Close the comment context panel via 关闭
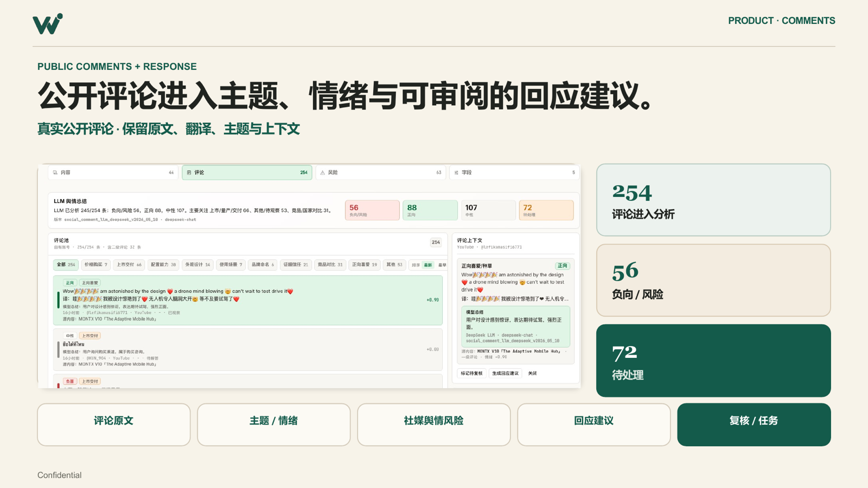The width and height of the screenshot is (868, 488). click(532, 373)
